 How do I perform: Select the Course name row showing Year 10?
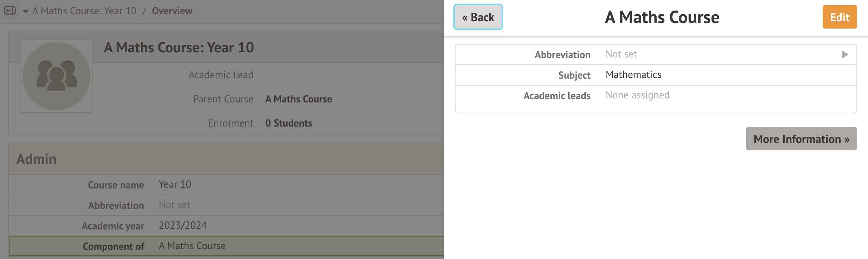[174, 184]
